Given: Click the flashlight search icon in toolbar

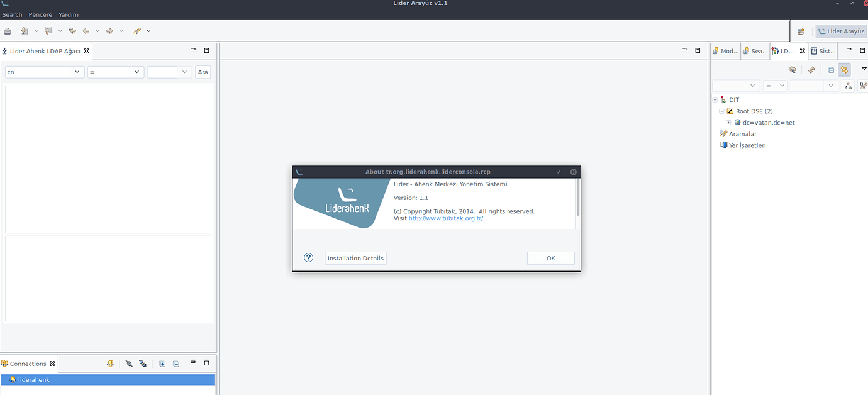Looking at the screenshot, I should point(137,31).
